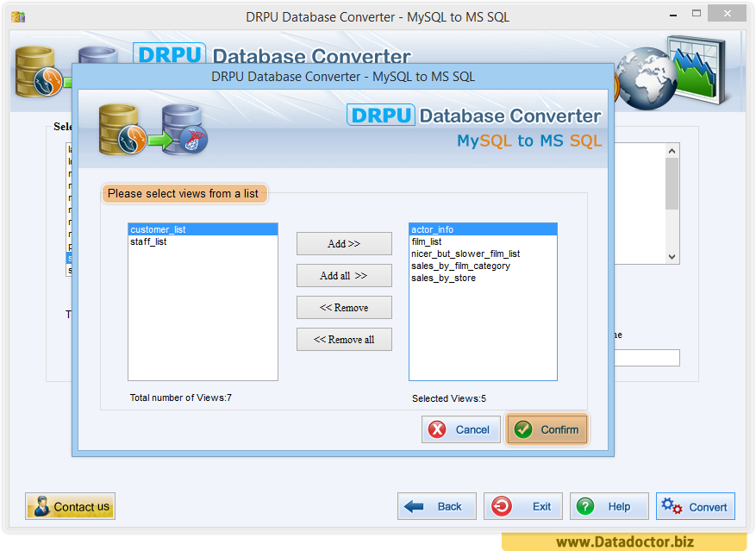Click the green question mark Help icon
Viewport: 756px width, 551px height.
pyautogui.click(x=585, y=506)
